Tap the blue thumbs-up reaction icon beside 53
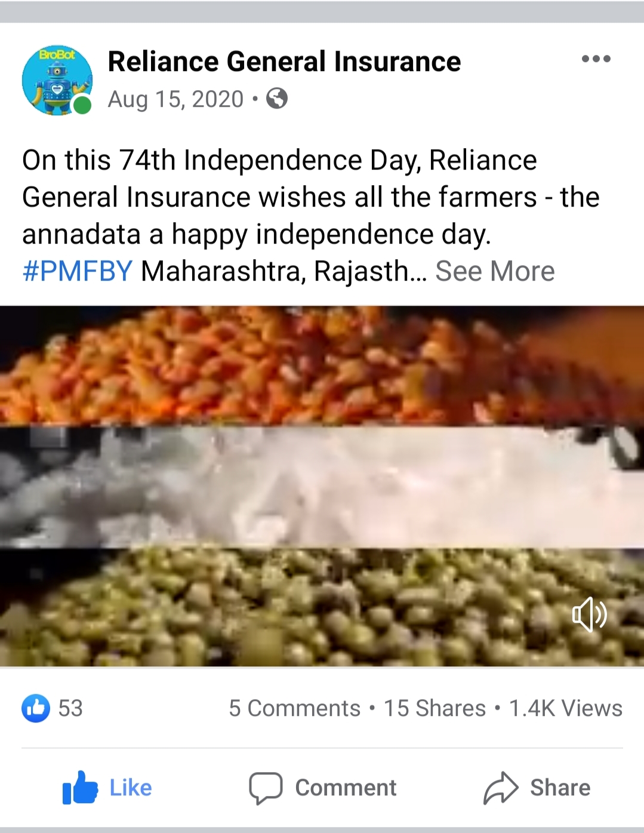Image resolution: width=644 pixels, height=833 pixels. tap(36, 708)
